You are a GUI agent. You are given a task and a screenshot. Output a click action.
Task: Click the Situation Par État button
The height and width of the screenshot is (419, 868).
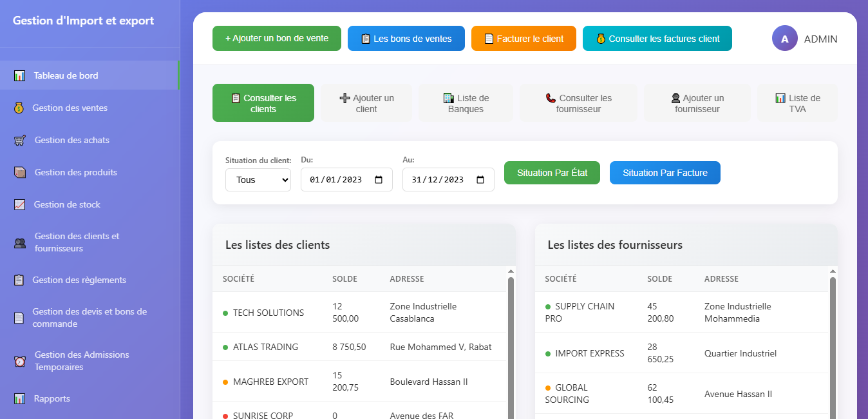click(552, 173)
